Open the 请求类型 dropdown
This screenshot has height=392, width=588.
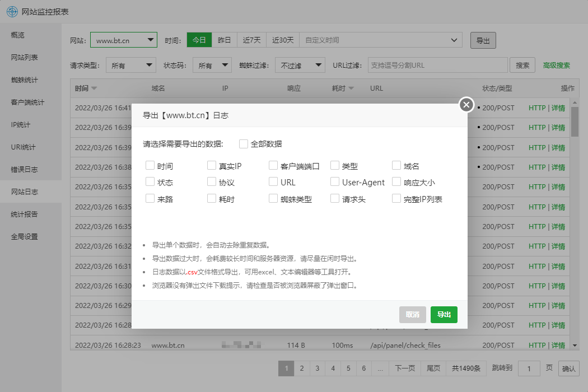[x=131, y=66]
